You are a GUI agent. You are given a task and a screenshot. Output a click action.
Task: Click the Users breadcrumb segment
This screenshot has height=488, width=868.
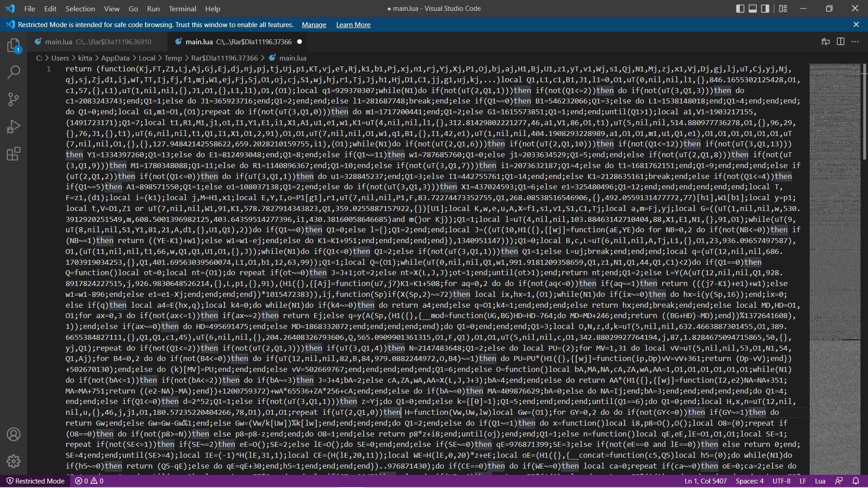pos(60,58)
